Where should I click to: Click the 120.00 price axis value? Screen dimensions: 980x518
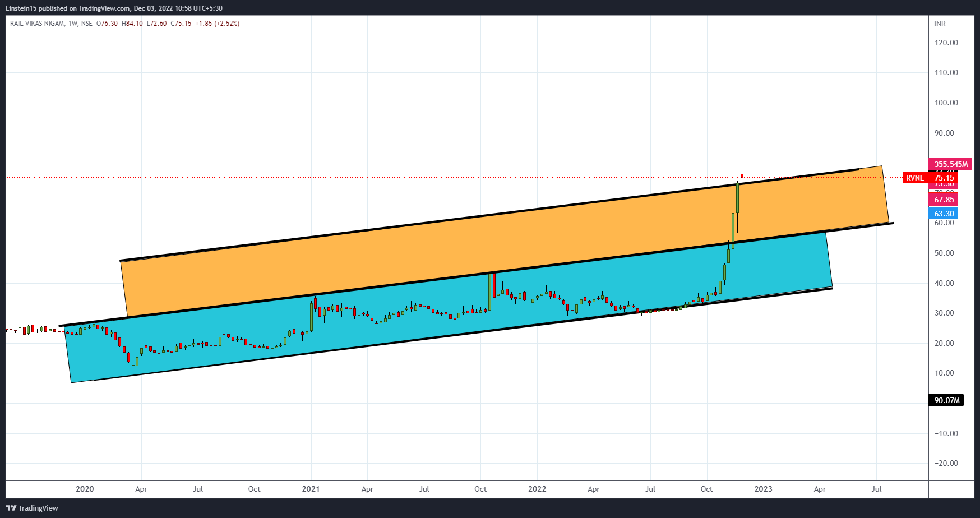(x=946, y=43)
